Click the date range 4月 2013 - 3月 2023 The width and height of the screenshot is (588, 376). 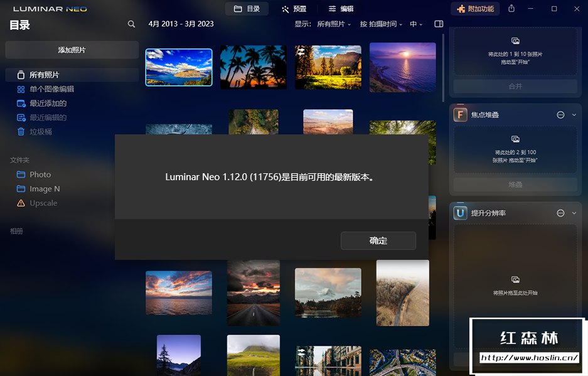[x=181, y=24]
